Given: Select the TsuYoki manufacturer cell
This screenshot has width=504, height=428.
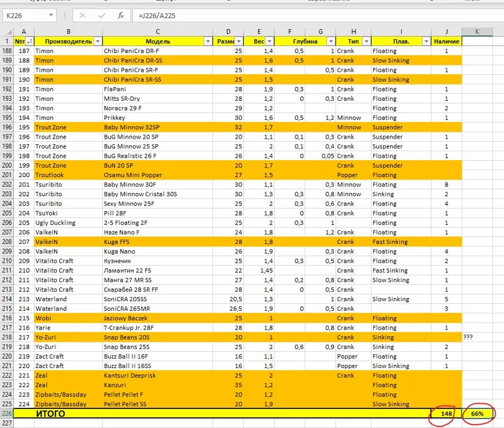Looking at the screenshot, I should [69, 213].
